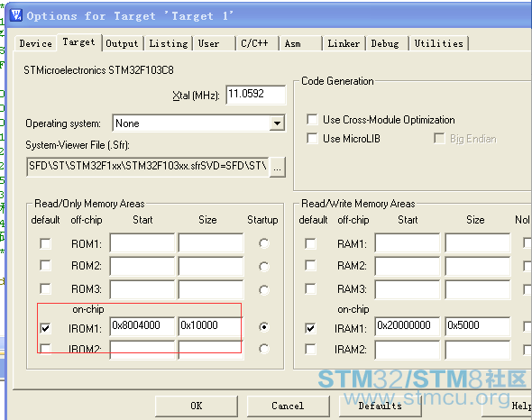Click the RAM3 Size field
The image size is (532, 420).
478,289
